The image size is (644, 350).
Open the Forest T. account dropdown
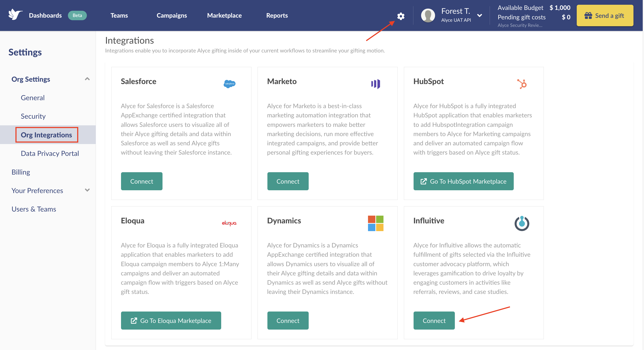(480, 15)
